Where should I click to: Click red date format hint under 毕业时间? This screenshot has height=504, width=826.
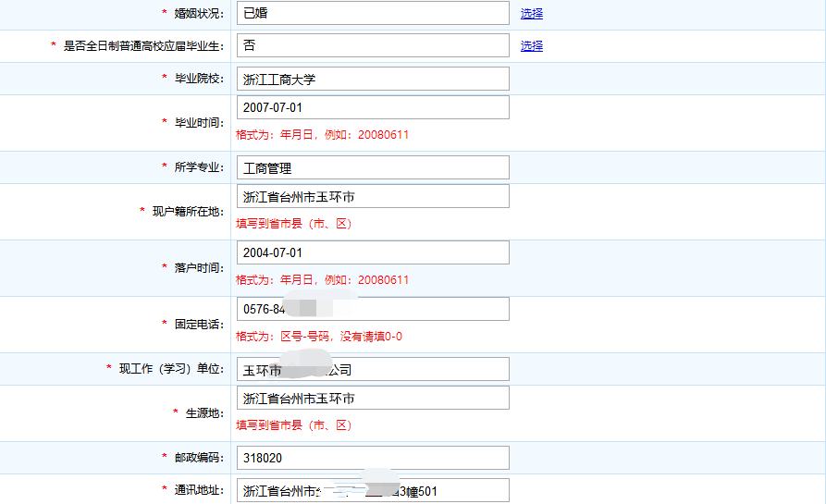pos(322,135)
